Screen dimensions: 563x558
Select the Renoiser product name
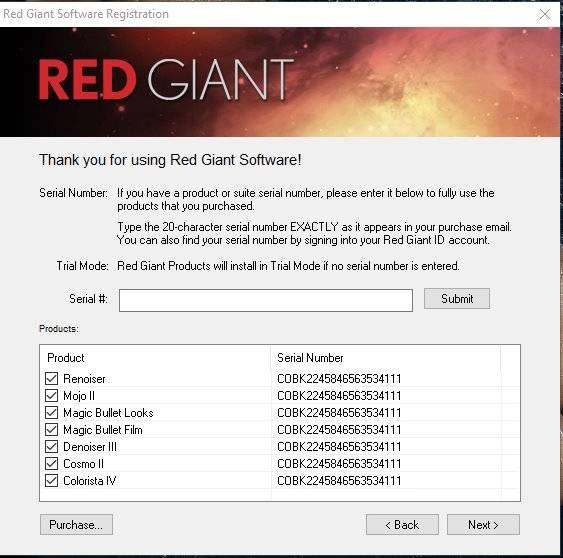84,379
